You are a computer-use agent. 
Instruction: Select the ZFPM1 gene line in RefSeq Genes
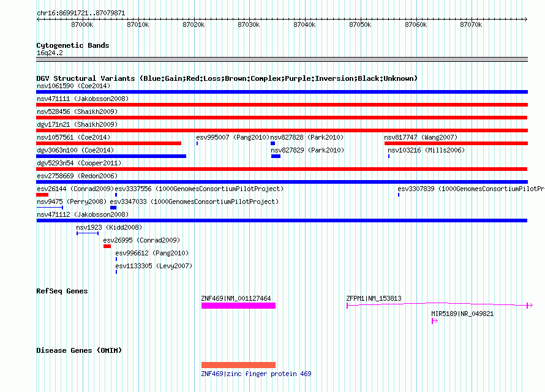(x=439, y=306)
